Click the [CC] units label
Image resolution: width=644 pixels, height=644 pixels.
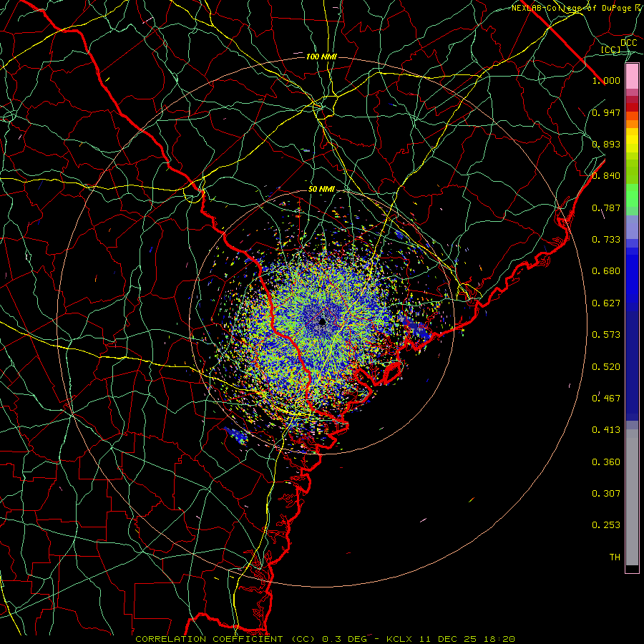611,50
